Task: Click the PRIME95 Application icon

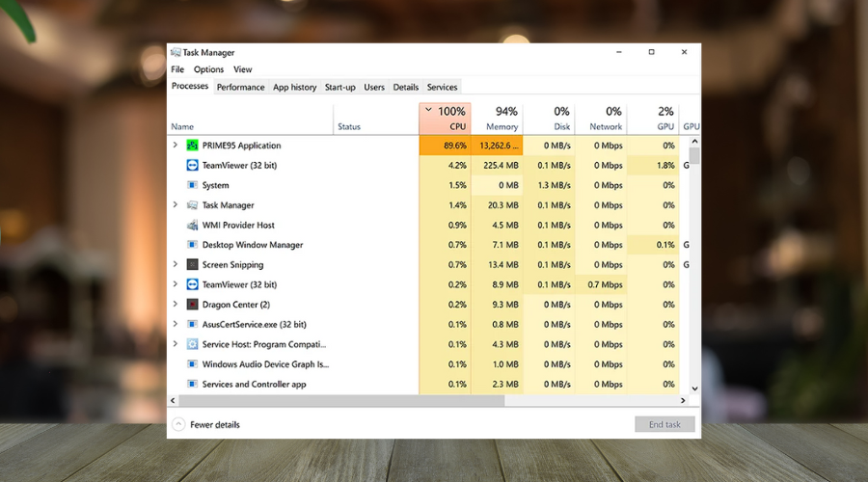Action: click(x=193, y=146)
